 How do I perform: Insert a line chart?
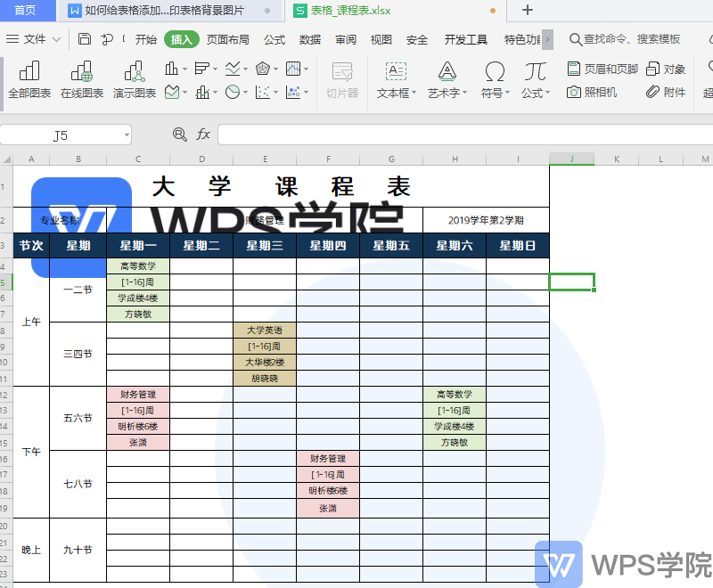pos(233,69)
